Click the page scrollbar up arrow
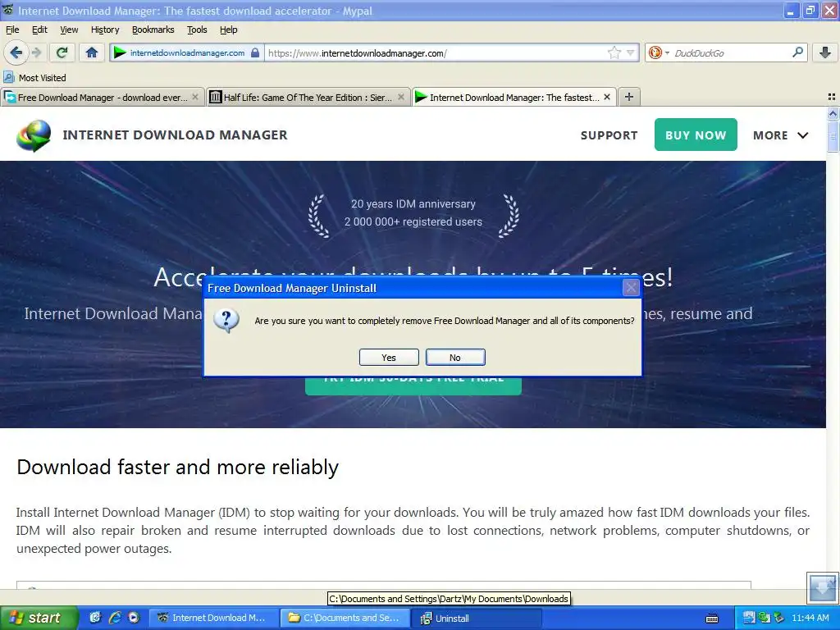Image resolution: width=840 pixels, height=630 pixels. (x=833, y=113)
